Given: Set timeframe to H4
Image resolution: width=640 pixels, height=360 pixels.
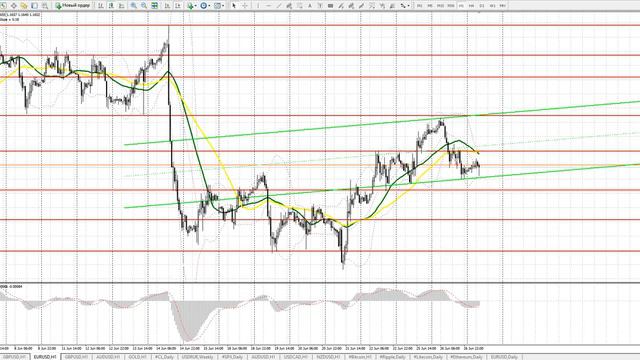Looking at the screenshot, I should 471,6.
